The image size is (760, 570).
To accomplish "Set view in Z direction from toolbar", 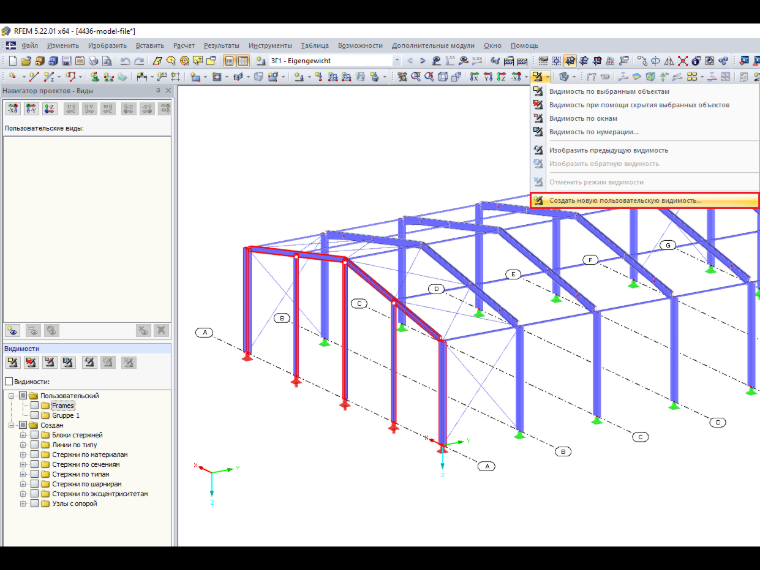I will (x=501, y=77).
